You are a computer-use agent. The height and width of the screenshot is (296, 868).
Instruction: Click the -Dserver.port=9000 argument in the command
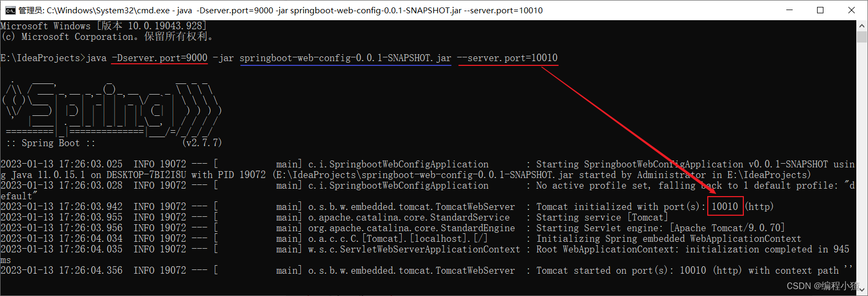pyautogui.click(x=160, y=58)
